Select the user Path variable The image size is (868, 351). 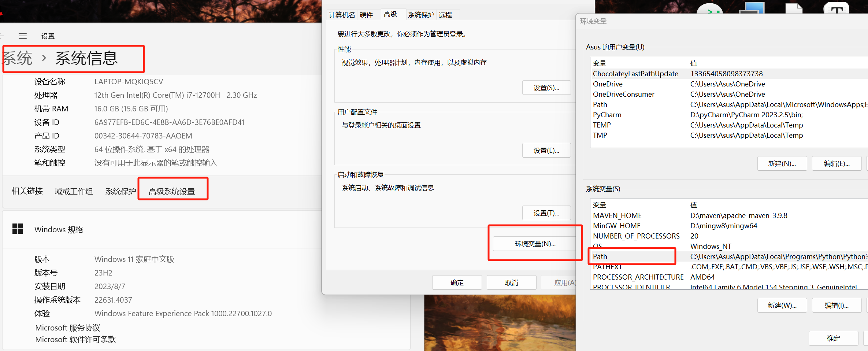click(729, 104)
